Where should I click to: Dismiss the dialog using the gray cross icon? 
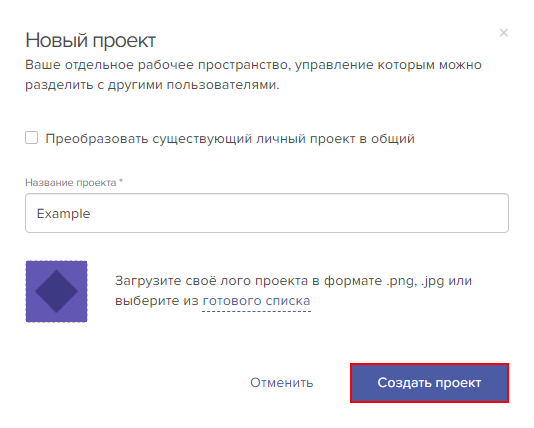tap(504, 33)
